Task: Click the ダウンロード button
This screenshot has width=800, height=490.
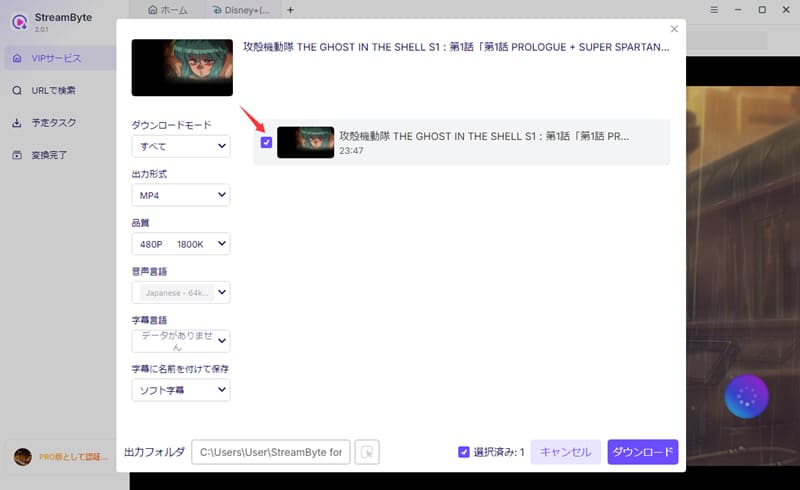Action: pyautogui.click(x=642, y=452)
